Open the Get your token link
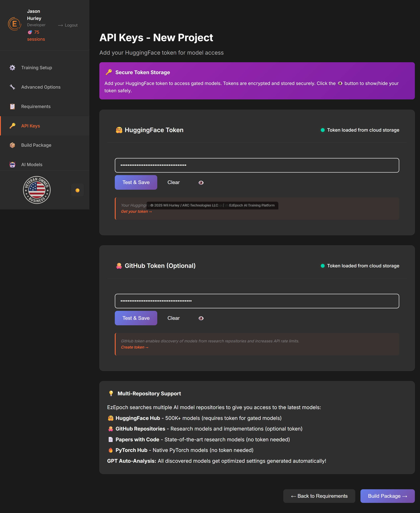The height and width of the screenshot is (513, 420). tap(136, 211)
